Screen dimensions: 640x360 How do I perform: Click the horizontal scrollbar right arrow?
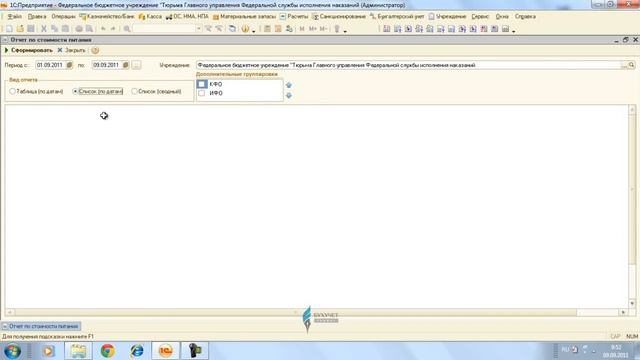[x=623, y=312]
